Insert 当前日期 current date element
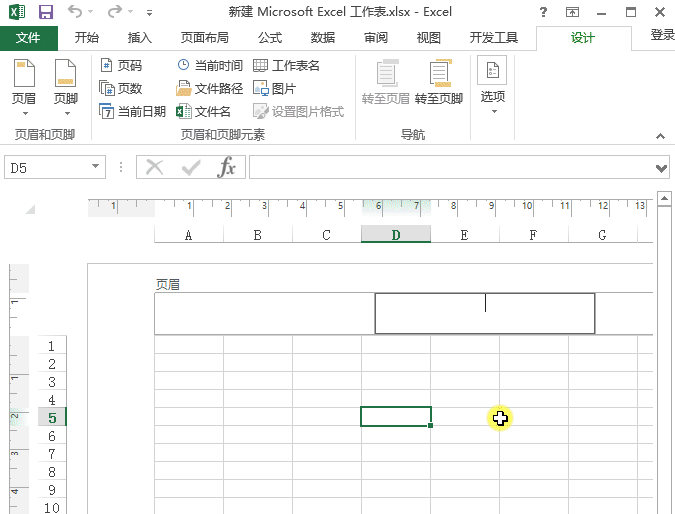Image resolution: width=675 pixels, height=514 pixels. [x=133, y=111]
